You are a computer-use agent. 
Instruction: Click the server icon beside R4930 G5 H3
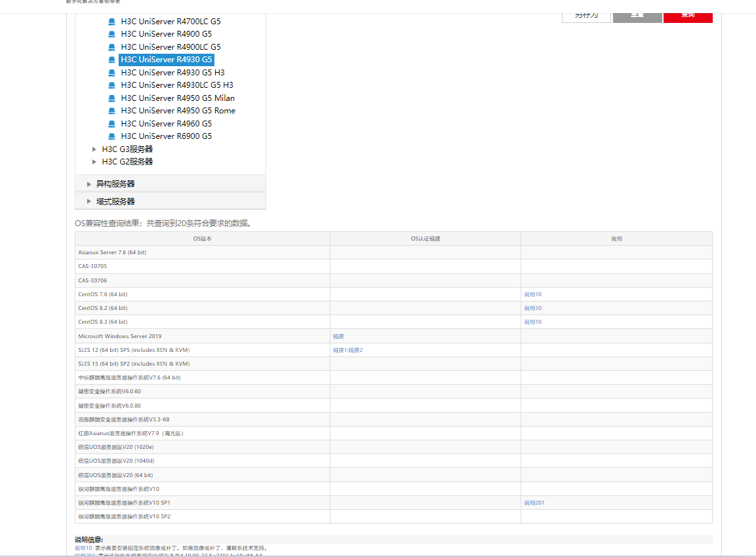[112, 73]
